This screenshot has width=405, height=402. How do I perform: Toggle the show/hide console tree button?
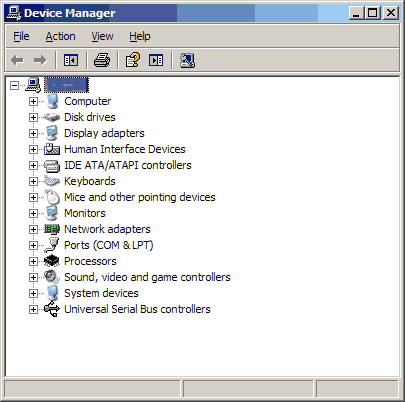coord(71,60)
